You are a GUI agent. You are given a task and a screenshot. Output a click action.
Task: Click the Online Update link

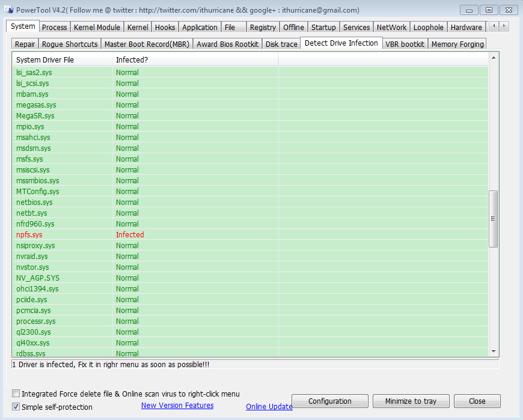tap(269, 406)
